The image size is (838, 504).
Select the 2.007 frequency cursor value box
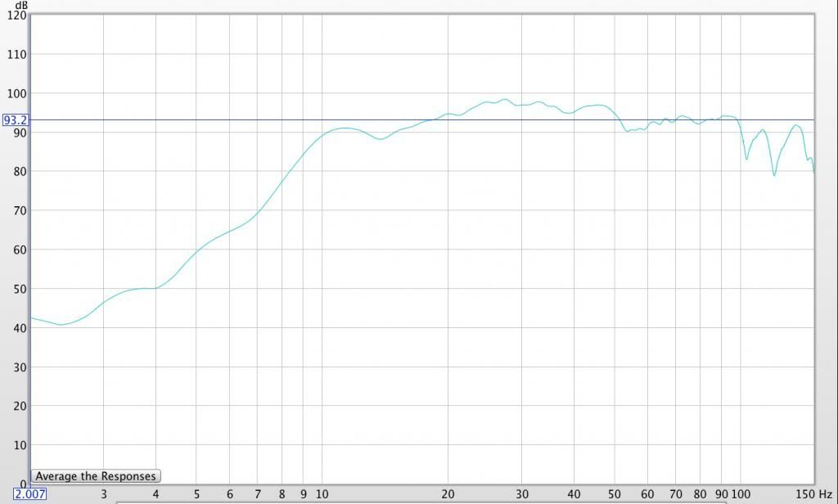point(30,494)
